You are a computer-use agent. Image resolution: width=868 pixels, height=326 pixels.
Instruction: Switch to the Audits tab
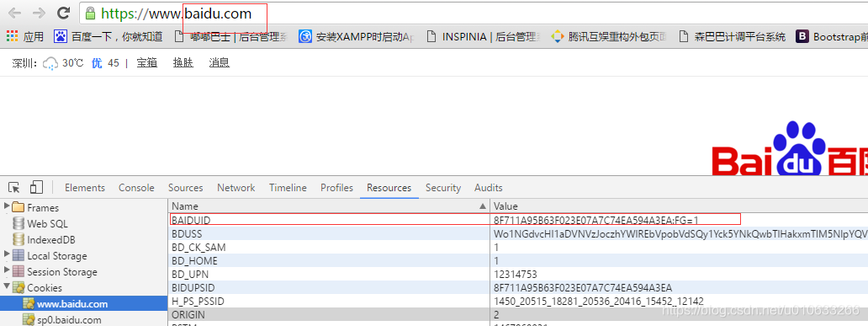point(488,188)
